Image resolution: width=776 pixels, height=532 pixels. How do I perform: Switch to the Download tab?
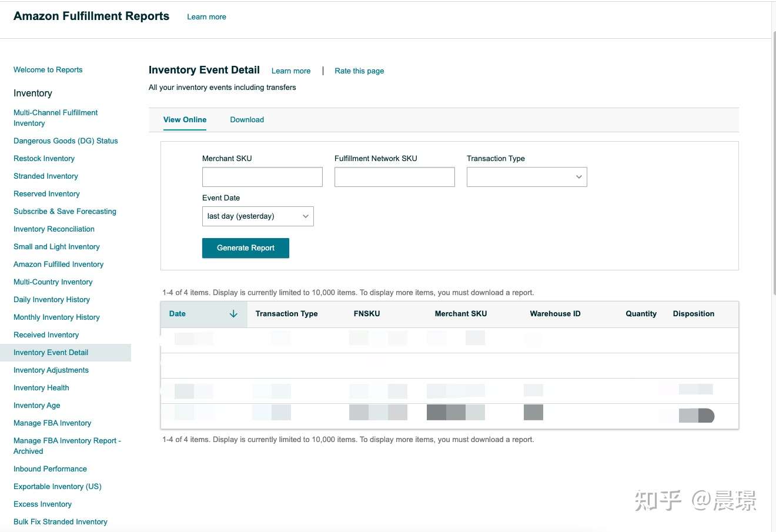click(x=247, y=120)
